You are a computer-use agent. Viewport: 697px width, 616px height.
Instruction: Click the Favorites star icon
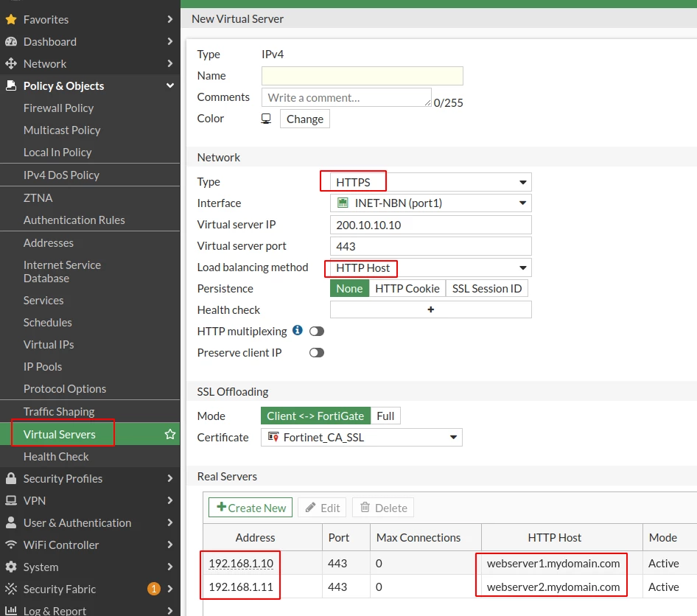11,20
